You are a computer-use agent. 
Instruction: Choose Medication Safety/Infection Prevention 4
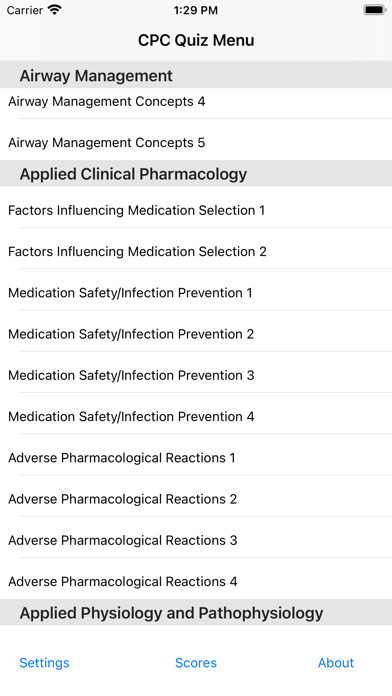pyautogui.click(x=196, y=416)
